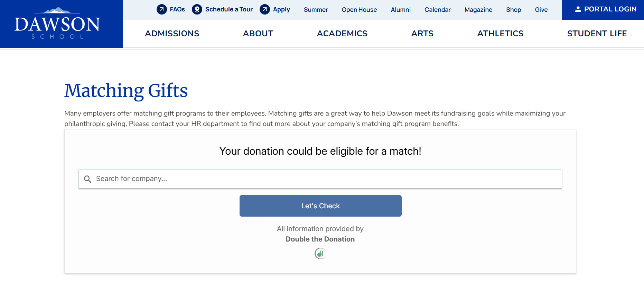
Task: Click the magnifying glass in the search bar
Action: pyautogui.click(x=88, y=179)
